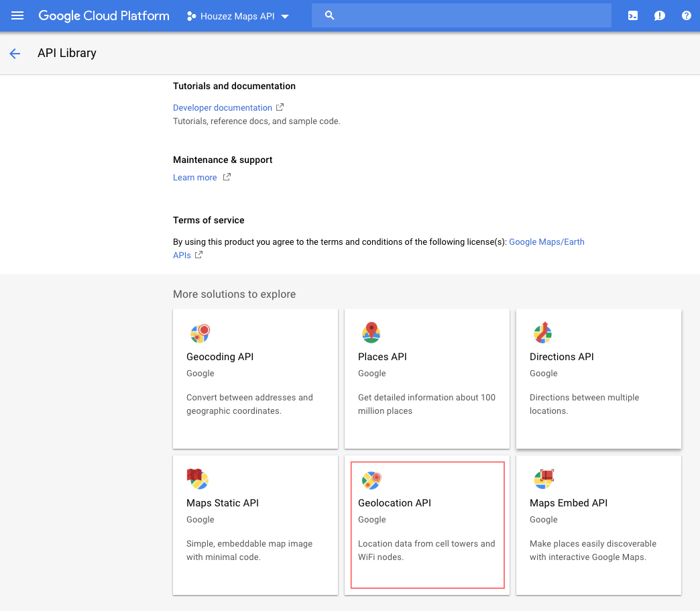Viewport: 700px width, 611px height.
Task: Click the Maps Embed API icon
Action: pyautogui.click(x=542, y=479)
